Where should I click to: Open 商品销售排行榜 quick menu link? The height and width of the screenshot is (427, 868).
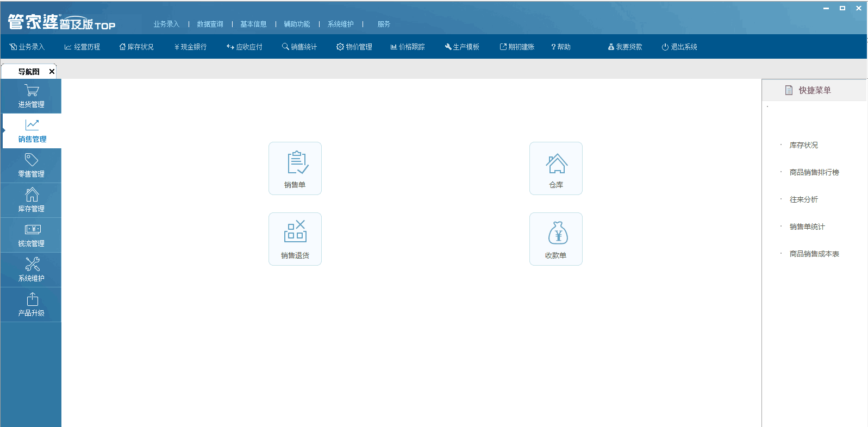pos(814,172)
